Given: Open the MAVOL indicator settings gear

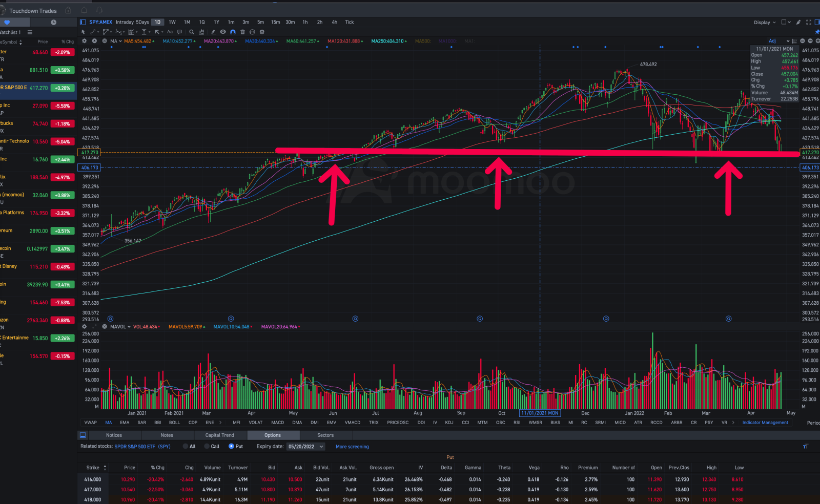Looking at the screenshot, I should point(84,326).
